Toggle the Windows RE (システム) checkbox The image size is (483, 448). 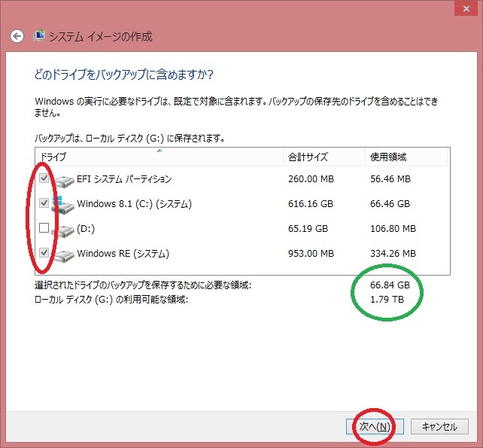pyautogui.click(x=44, y=253)
